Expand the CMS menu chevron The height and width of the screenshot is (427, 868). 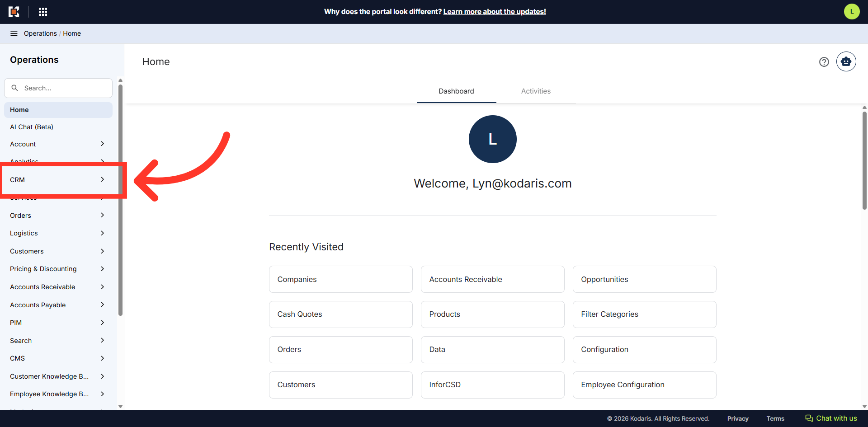pos(103,358)
